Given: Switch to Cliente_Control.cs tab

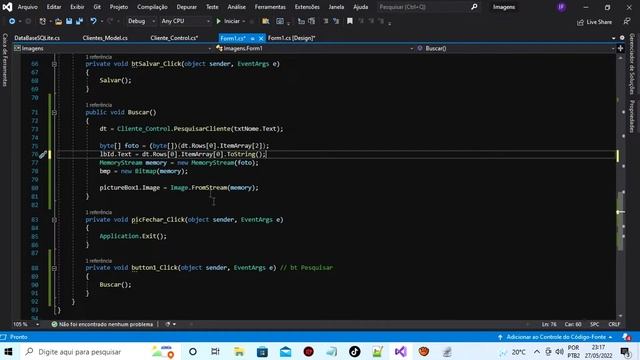Looking at the screenshot, I should (174, 38).
